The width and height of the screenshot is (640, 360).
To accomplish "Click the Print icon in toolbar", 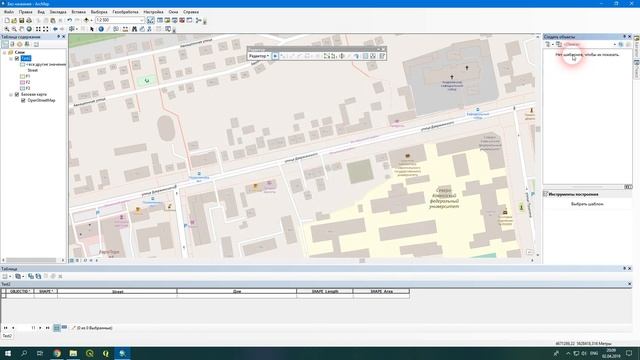I will tap(29, 20).
